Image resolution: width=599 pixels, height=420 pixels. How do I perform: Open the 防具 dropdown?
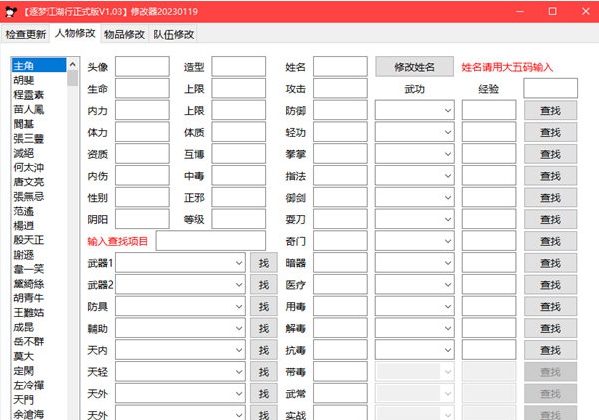click(180, 306)
